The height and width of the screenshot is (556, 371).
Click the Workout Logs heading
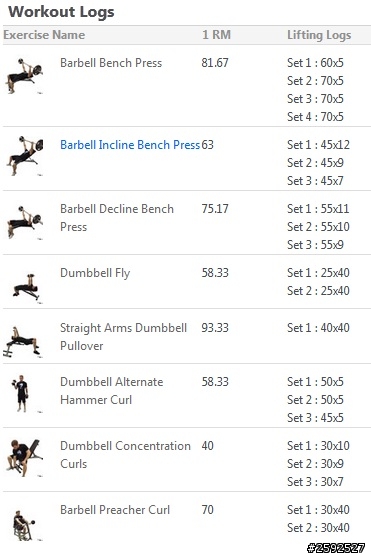click(x=61, y=12)
